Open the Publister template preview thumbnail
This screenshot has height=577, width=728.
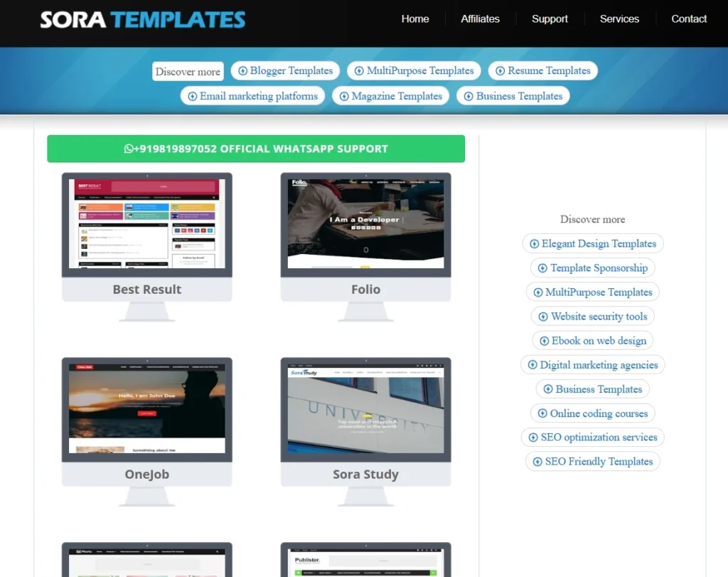366,562
